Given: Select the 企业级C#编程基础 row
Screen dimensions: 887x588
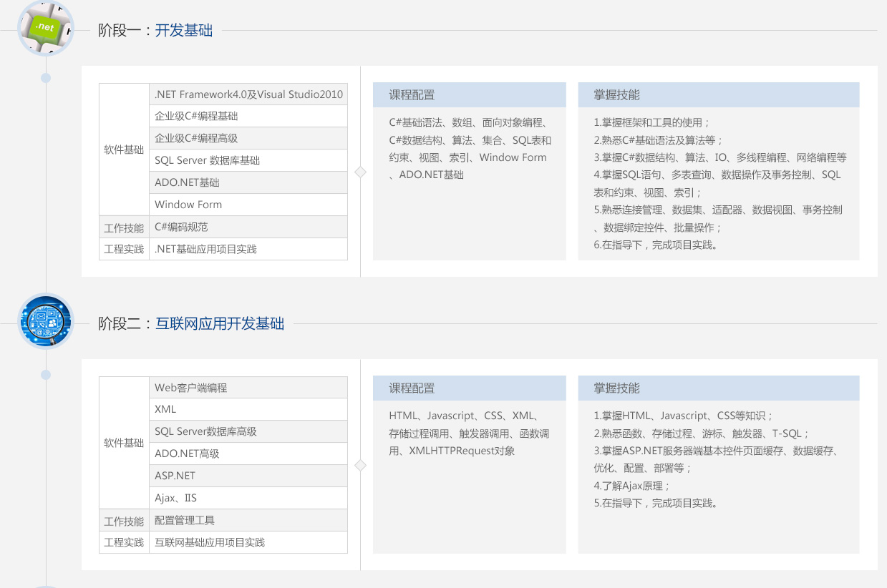Looking at the screenshot, I should pyautogui.click(x=248, y=116).
